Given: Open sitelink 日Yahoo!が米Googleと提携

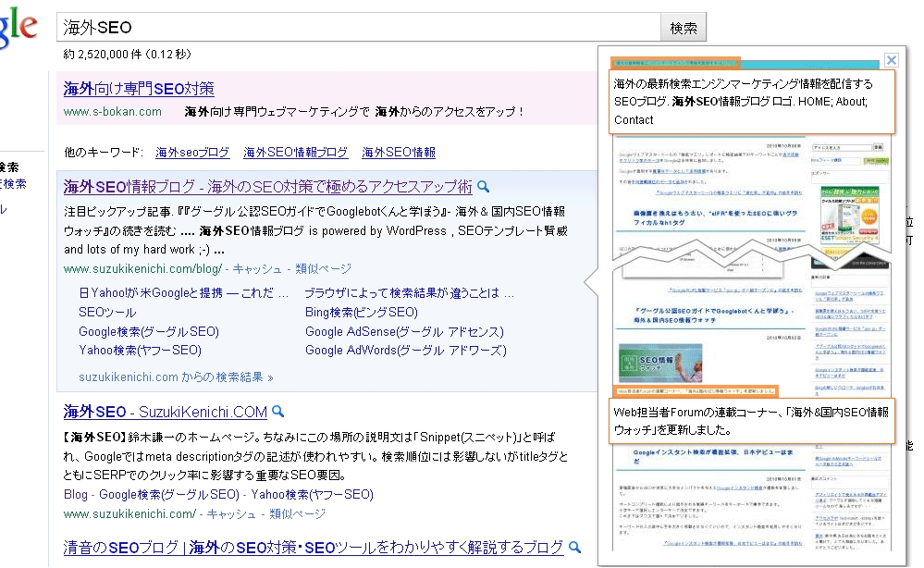Looking at the screenshot, I should (183, 293).
